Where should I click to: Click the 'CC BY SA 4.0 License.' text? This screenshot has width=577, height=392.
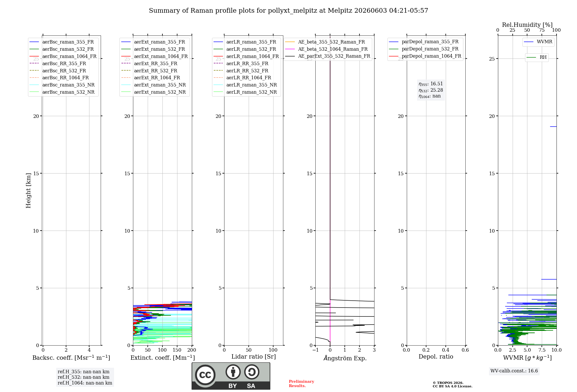coord(453,387)
